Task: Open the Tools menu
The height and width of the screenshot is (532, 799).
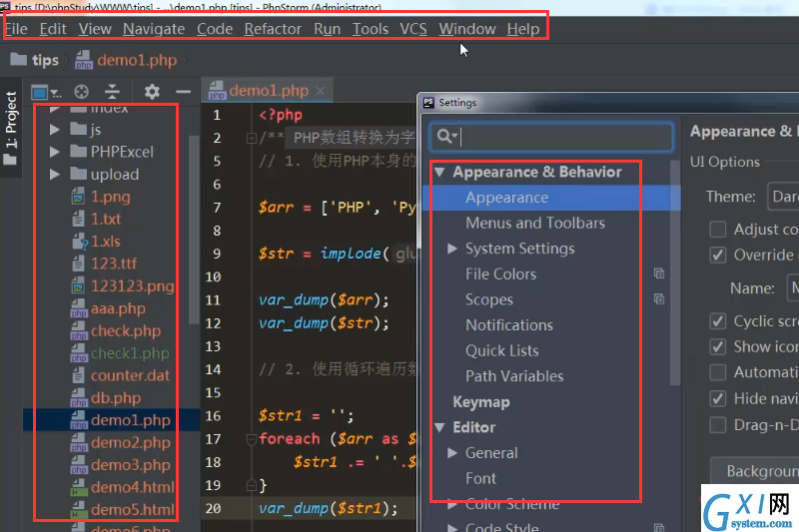Action: click(371, 29)
